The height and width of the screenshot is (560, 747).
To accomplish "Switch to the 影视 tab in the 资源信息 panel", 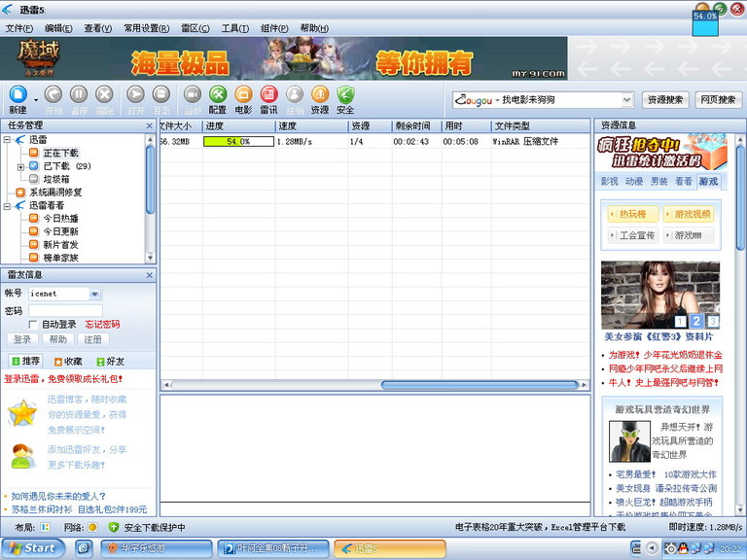I will click(x=609, y=182).
